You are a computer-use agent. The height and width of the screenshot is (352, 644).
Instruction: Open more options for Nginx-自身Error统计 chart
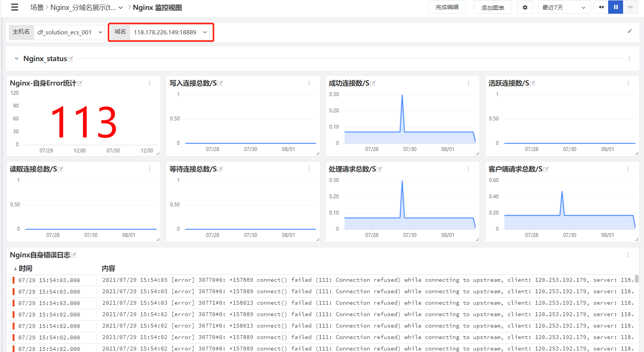tap(150, 83)
